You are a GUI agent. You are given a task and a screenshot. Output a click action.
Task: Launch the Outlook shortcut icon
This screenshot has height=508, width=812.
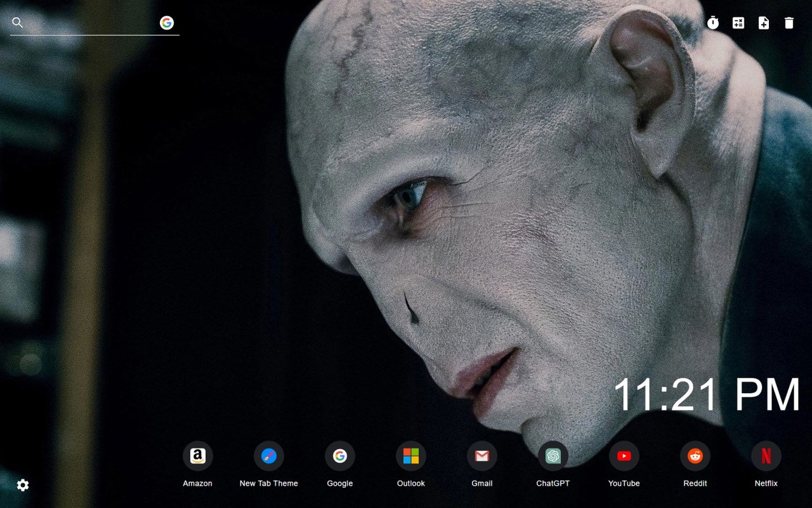[411, 456]
